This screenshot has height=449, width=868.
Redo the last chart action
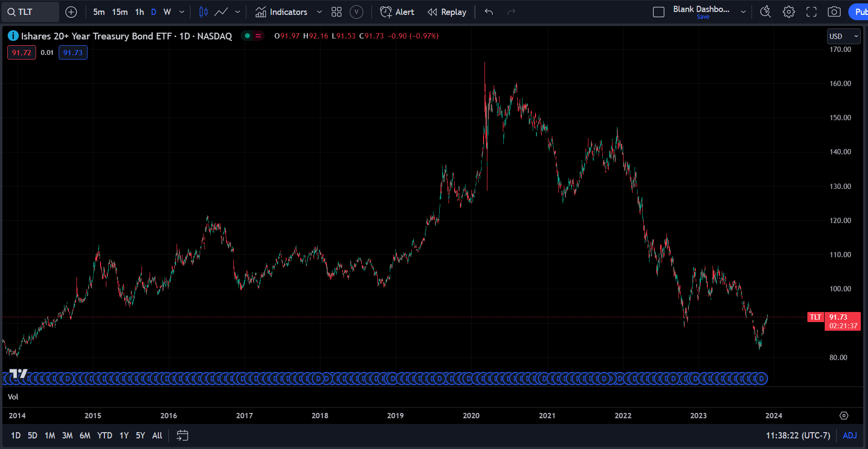[x=511, y=12]
